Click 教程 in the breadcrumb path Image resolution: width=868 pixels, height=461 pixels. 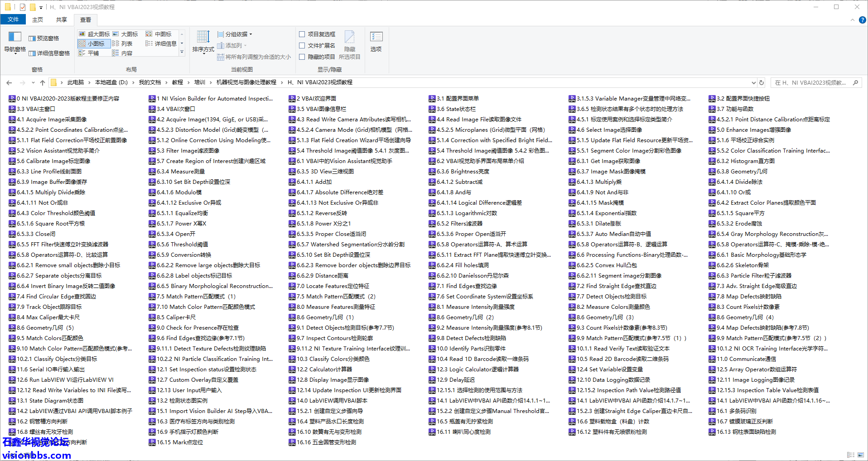click(x=177, y=82)
